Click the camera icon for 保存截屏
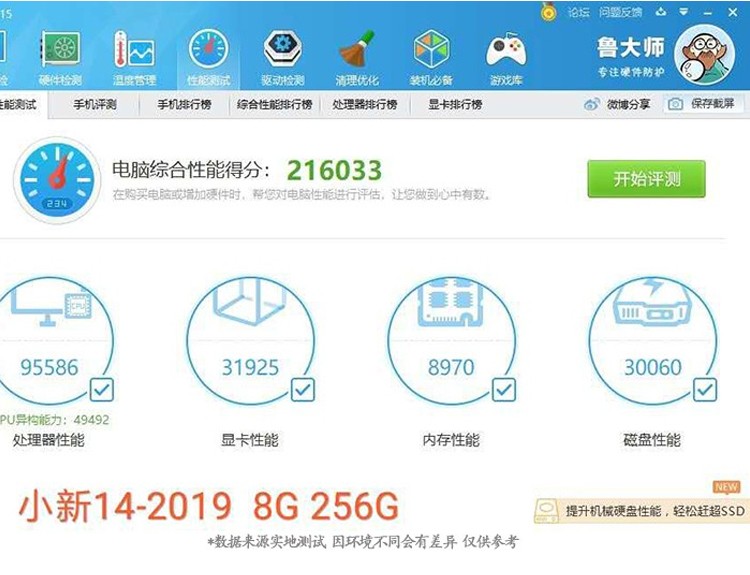Image resolution: width=750 pixels, height=575 pixels. pos(675,104)
